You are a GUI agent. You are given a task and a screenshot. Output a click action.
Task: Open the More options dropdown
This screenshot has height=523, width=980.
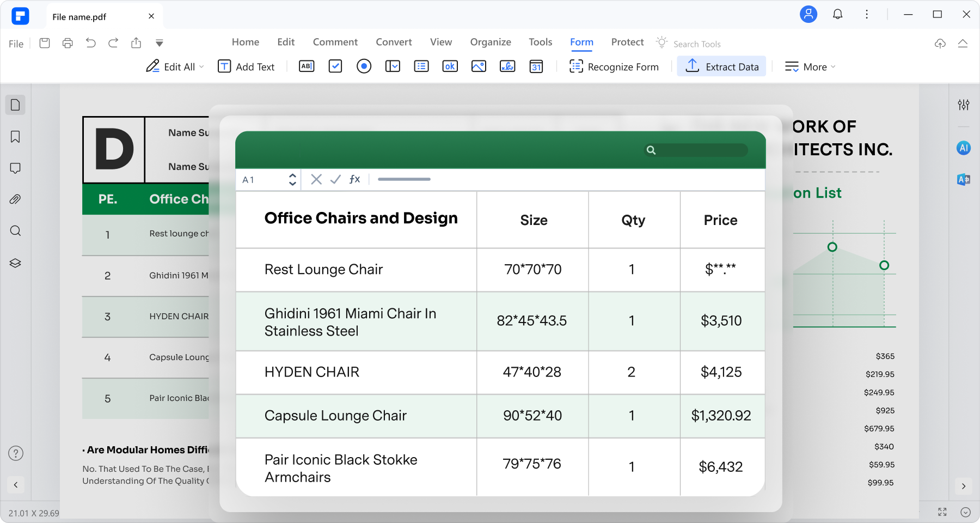[810, 66]
